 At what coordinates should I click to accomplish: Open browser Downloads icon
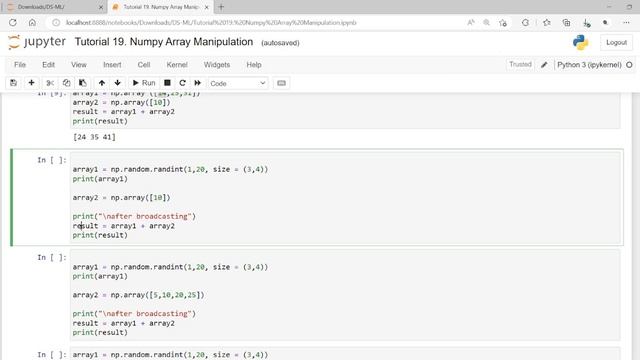tap(587, 23)
